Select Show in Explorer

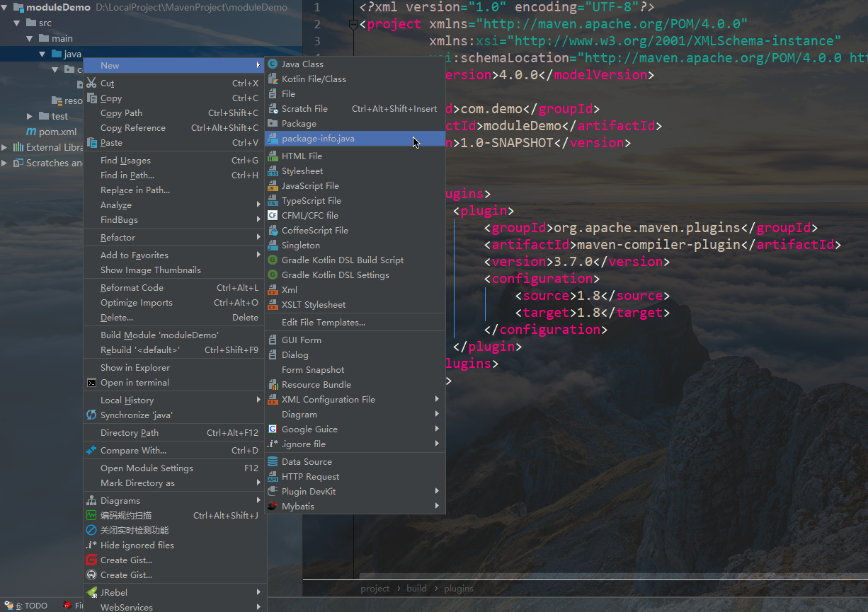[x=175, y=367]
